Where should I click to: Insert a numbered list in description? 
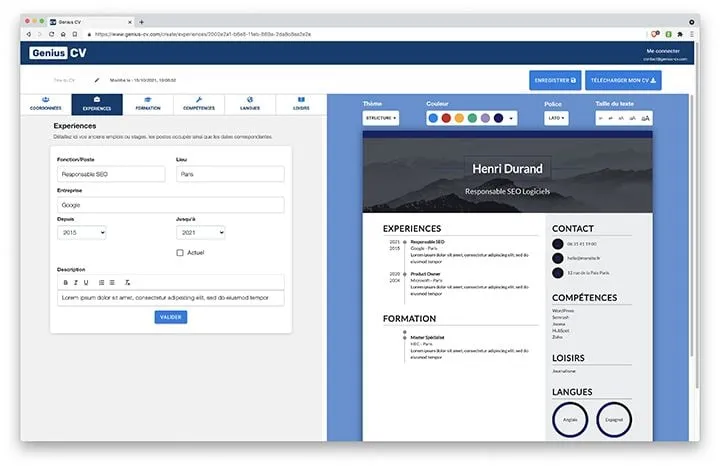click(101, 282)
